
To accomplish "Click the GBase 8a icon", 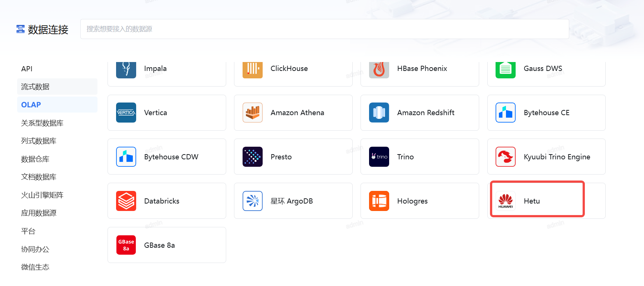I will (x=126, y=245).
